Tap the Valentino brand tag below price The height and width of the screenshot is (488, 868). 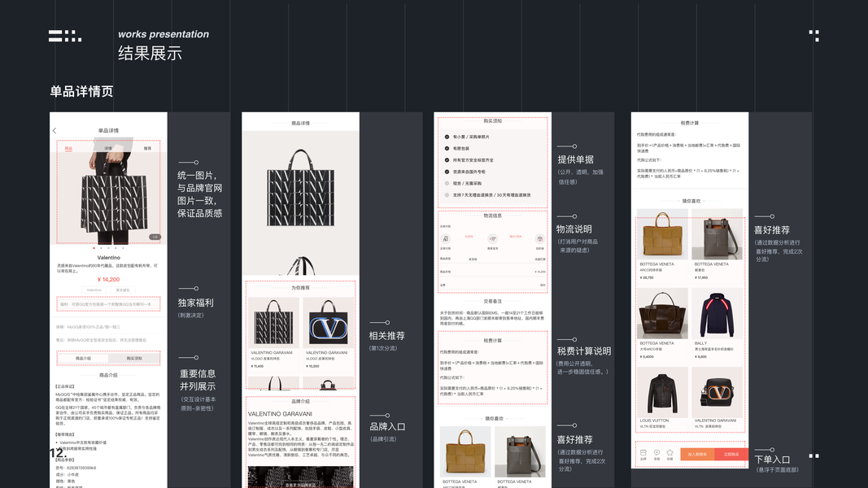point(94,290)
